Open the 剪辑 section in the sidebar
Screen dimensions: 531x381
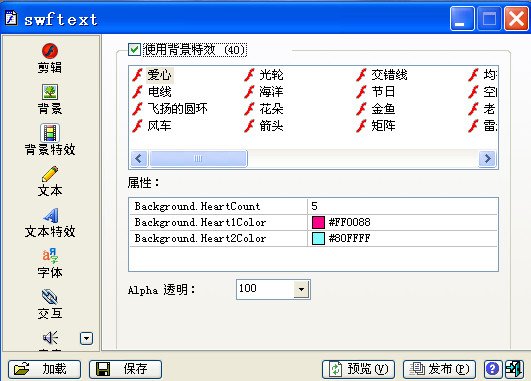click(50, 58)
